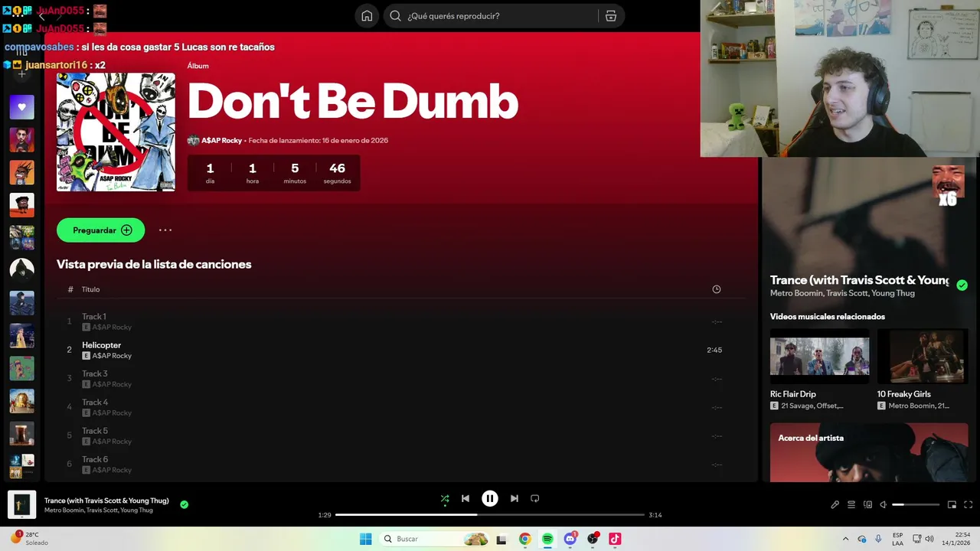
Task: Click the search magnifier icon in Spotify
Action: (396, 16)
